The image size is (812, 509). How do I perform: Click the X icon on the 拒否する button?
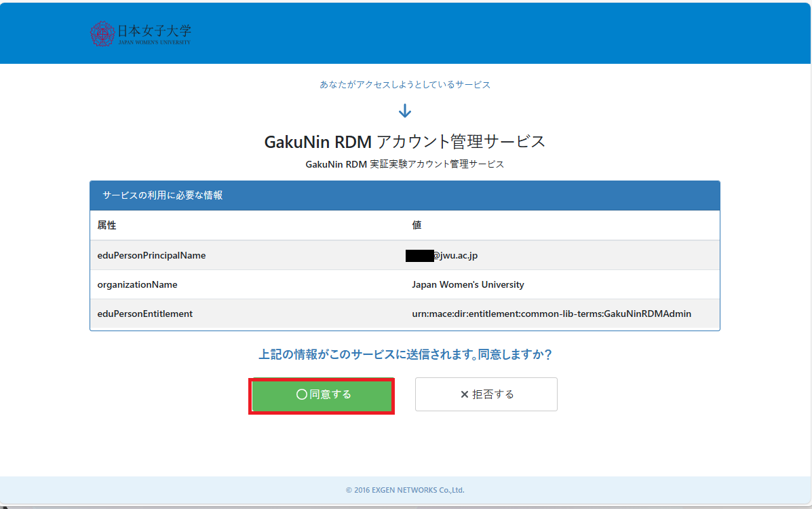click(x=464, y=394)
